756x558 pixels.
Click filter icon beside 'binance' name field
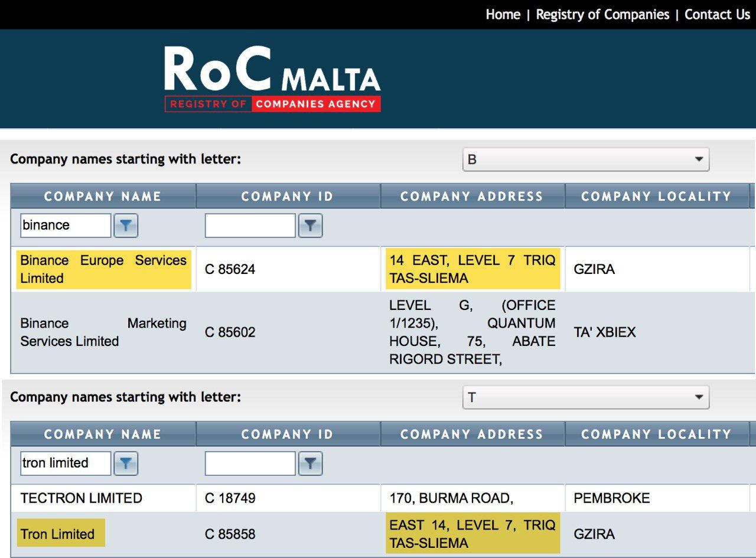(126, 226)
